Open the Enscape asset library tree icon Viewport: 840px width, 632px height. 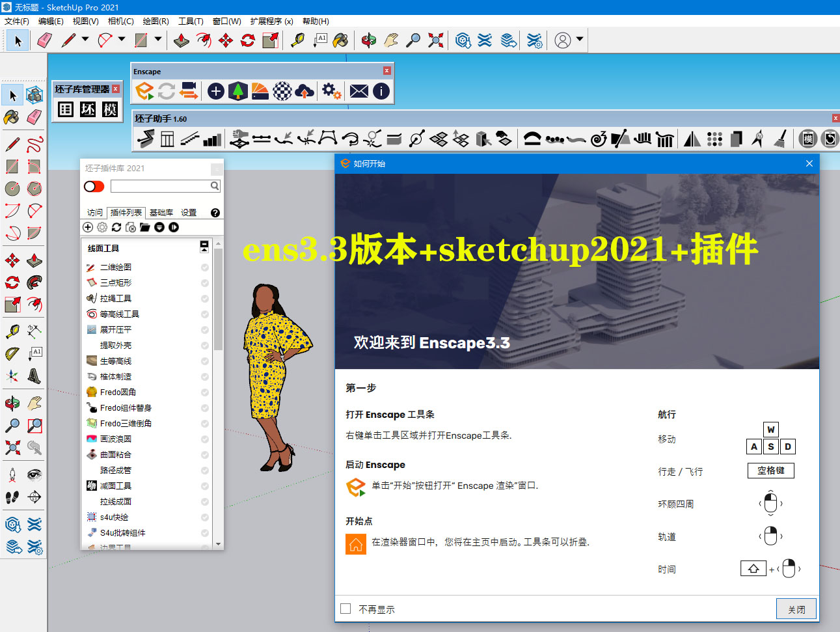tap(238, 91)
